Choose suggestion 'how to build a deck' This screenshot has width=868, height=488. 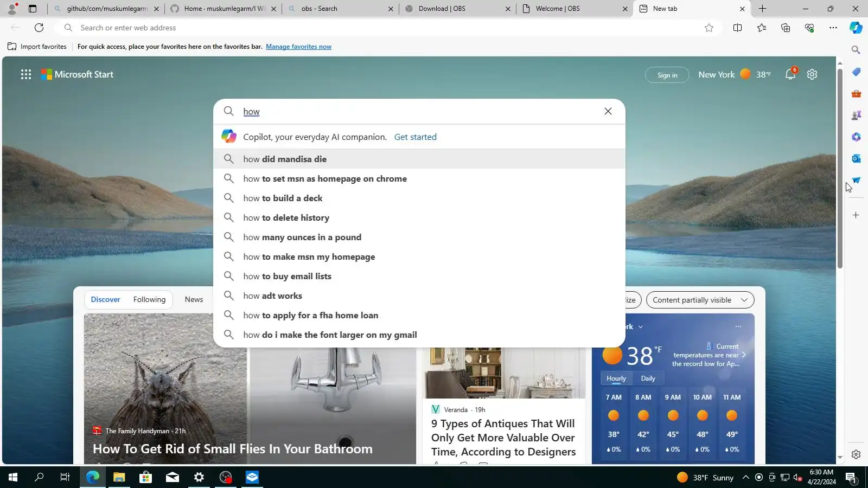(x=419, y=198)
